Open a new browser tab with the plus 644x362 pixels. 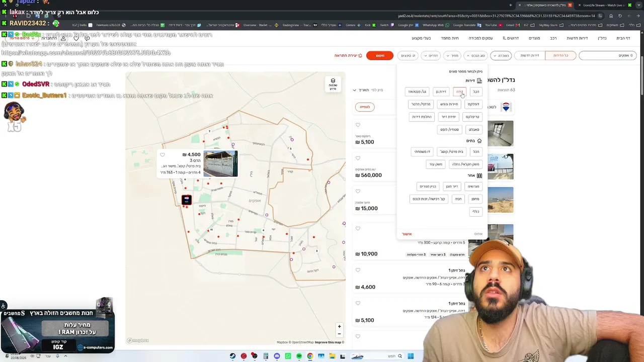[510, 5]
